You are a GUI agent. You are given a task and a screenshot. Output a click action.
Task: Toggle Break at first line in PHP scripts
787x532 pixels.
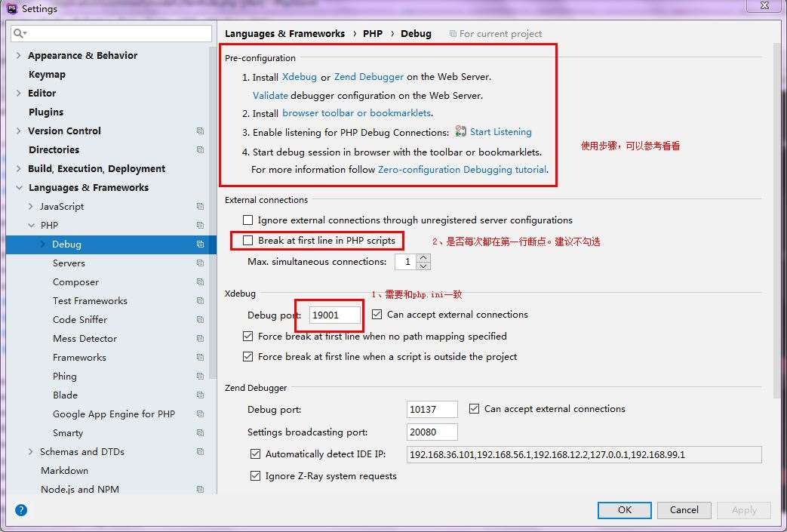coord(247,241)
